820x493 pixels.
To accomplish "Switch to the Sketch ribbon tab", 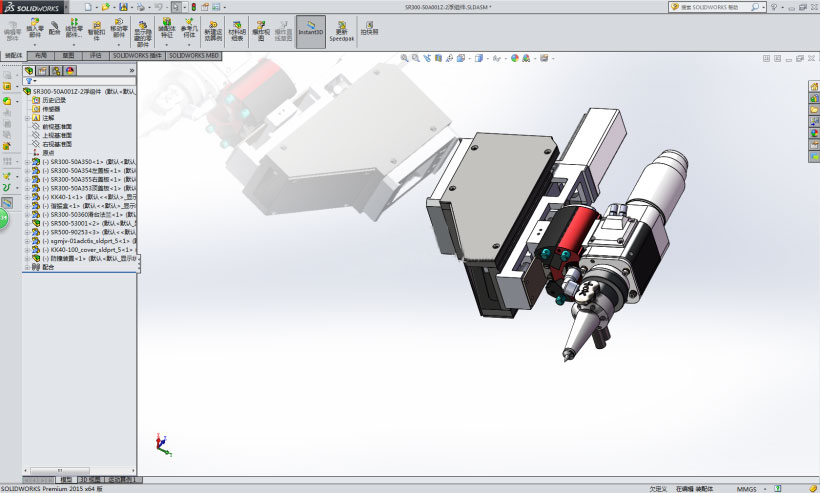I will coord(68,55).
